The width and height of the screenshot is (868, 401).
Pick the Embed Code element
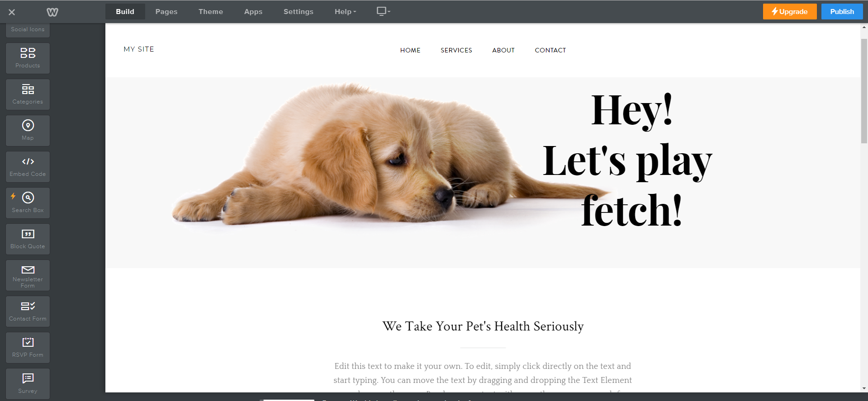pyautogui.click(x=28, y=167)
